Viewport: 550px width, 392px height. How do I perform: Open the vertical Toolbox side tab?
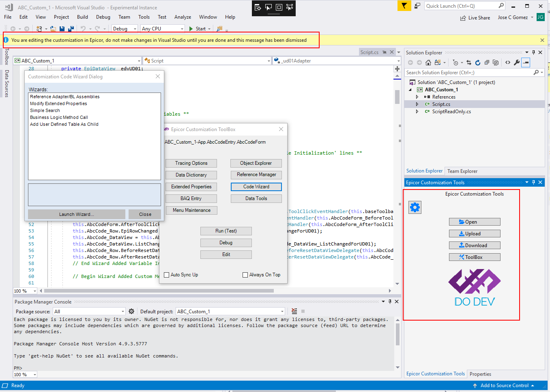point(6,56)
